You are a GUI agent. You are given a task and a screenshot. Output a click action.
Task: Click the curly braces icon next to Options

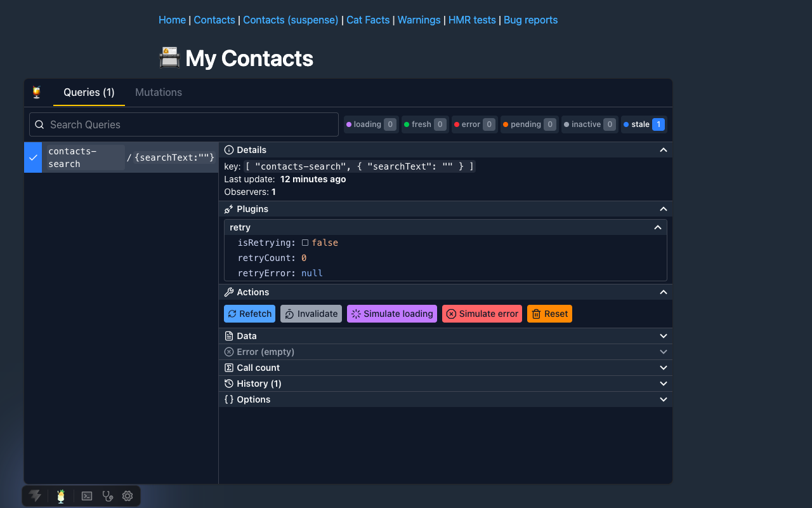click(x=229, y=399)
